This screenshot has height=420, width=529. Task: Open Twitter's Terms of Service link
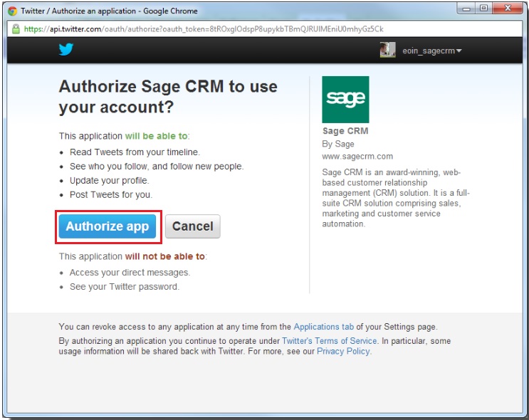329,341
